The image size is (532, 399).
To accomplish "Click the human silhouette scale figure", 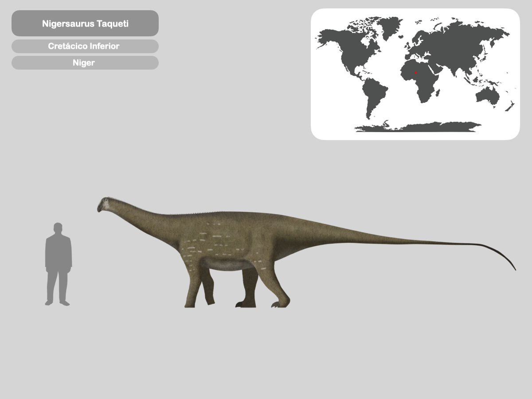I will [58, 264].
